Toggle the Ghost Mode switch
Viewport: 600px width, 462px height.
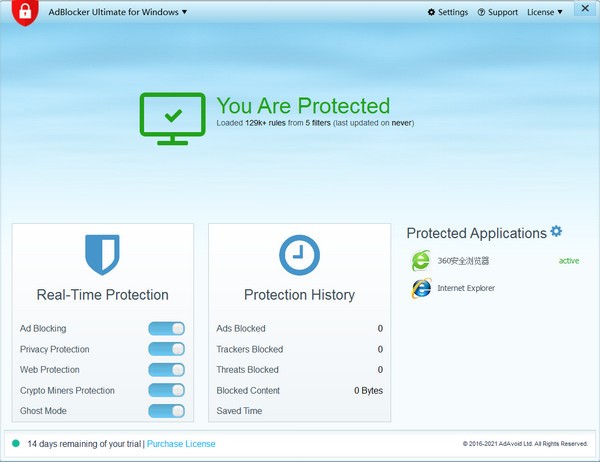pyautogui.click(x=166, y=411)
